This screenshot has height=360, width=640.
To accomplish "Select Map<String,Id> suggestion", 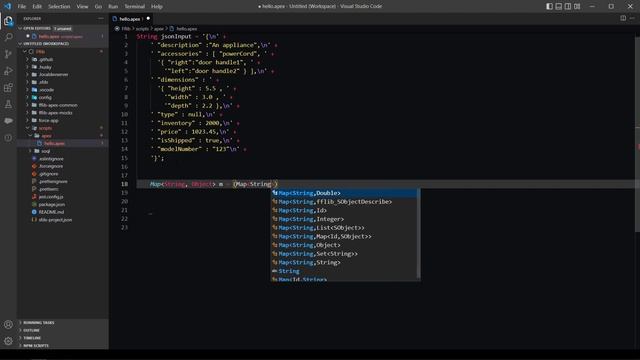I will click(x=344, y=210).
